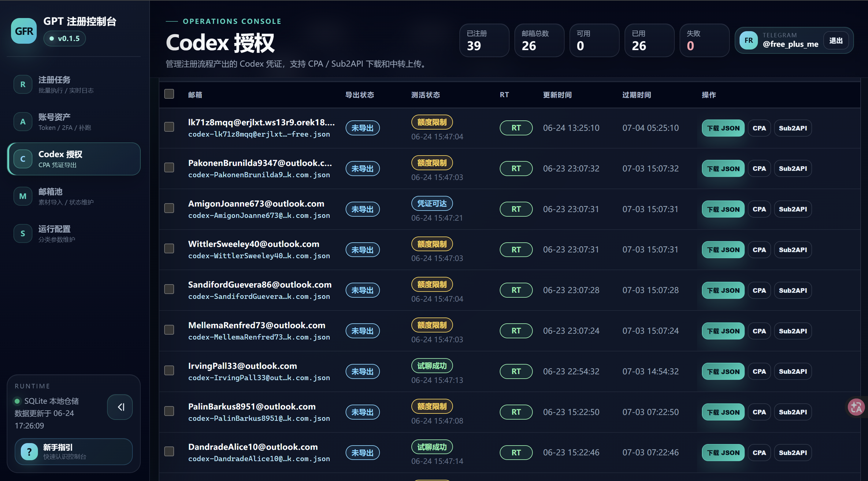This screenshot has width=868, height=481.
Task: Click the @free_plus_me Telegram handle
Action: (790, 44)
